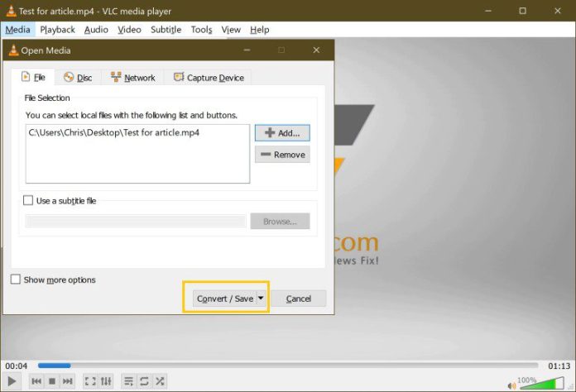Open the Help menu
576x392 pixels.
coord(259,30)
